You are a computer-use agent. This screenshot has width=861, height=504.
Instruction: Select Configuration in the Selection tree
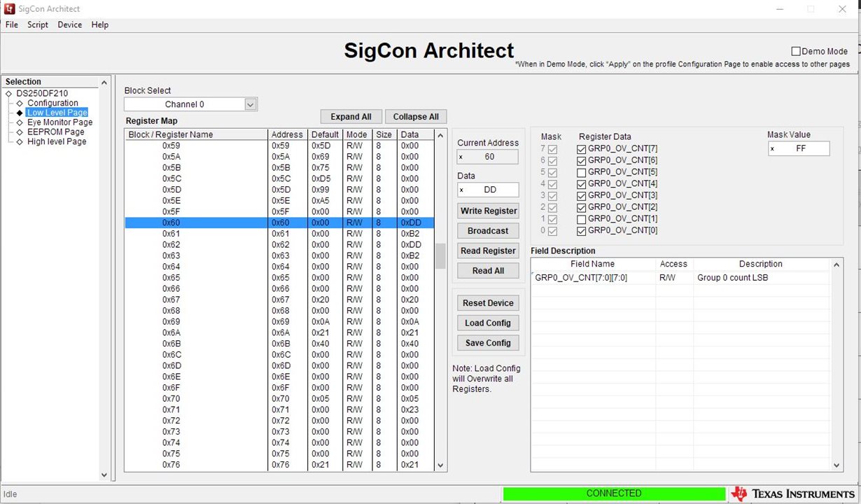coord(52,103)
